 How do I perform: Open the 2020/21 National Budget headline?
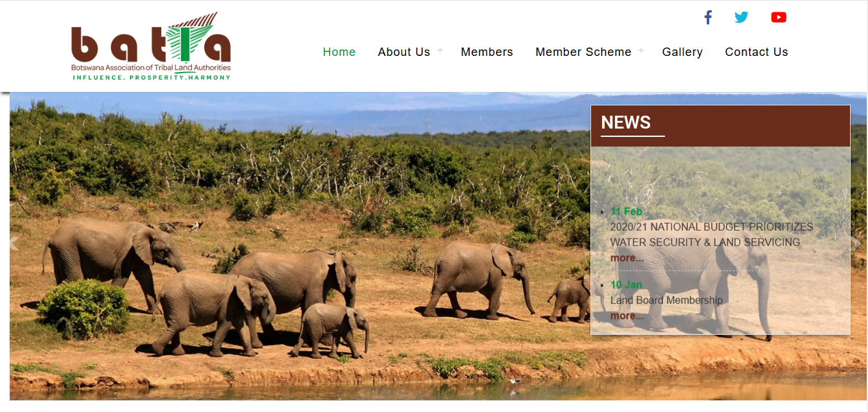coord(711,235)
